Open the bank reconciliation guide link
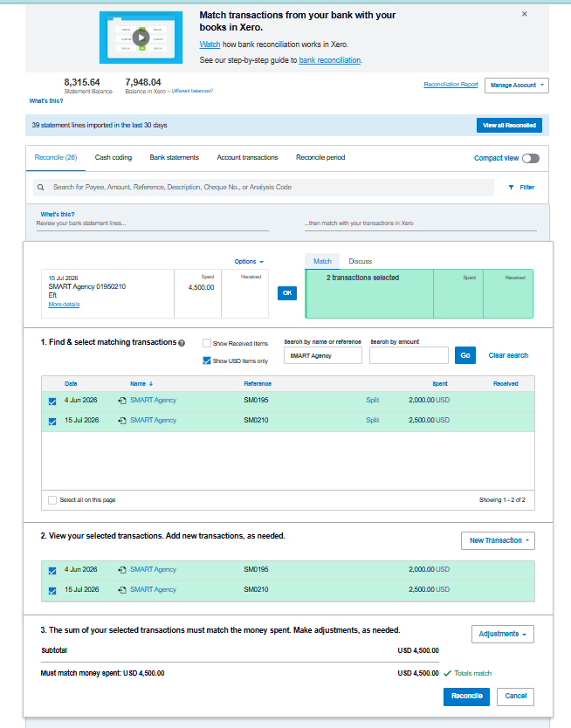Image resolution: width=571 pixels, height=728 pixels. (x=330, y=60)
